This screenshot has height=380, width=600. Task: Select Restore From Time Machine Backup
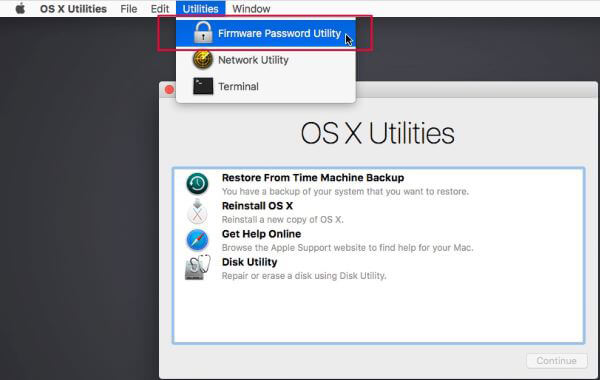[x=378, y=184]
